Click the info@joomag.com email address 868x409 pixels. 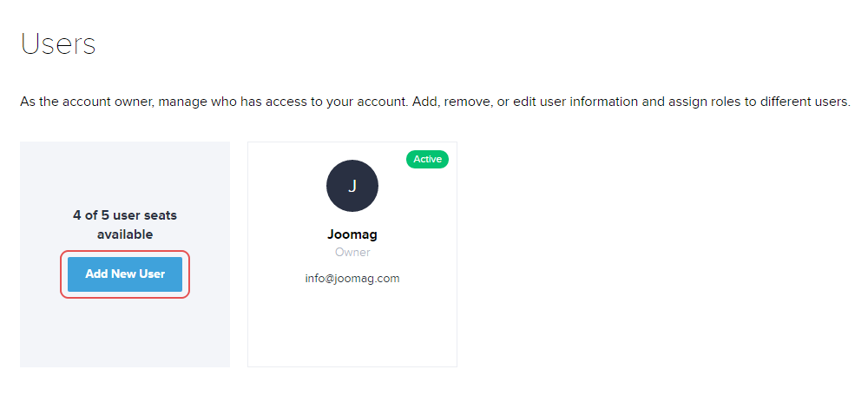pyautogui.click(x=352, y=279)
